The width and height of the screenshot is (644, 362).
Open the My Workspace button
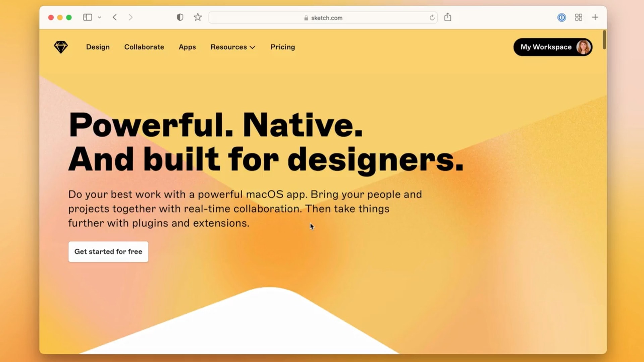tap(553, 47)
